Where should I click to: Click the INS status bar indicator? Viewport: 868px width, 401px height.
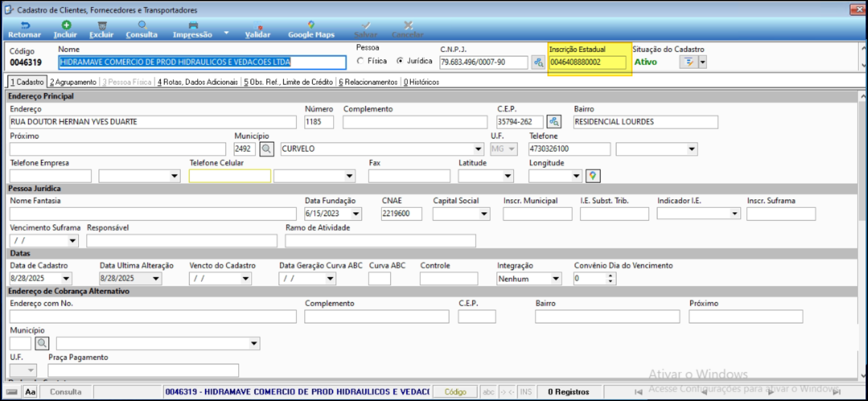(526, 392)
